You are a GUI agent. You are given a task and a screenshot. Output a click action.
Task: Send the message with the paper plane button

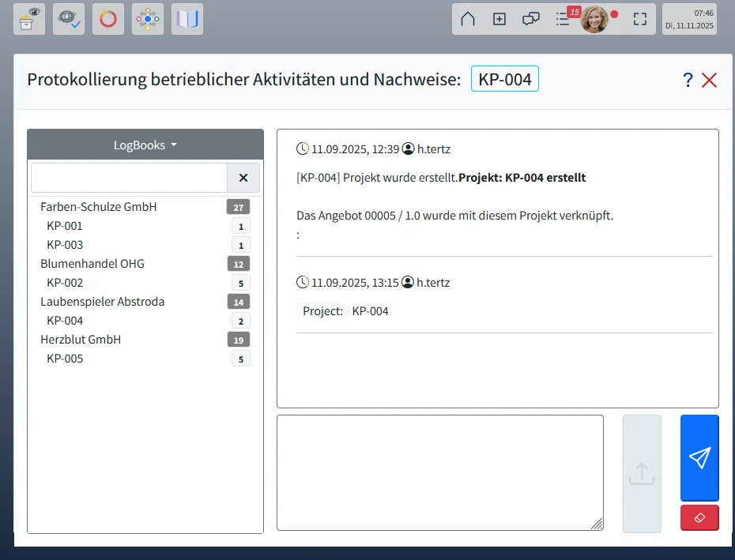pos(699,457)
